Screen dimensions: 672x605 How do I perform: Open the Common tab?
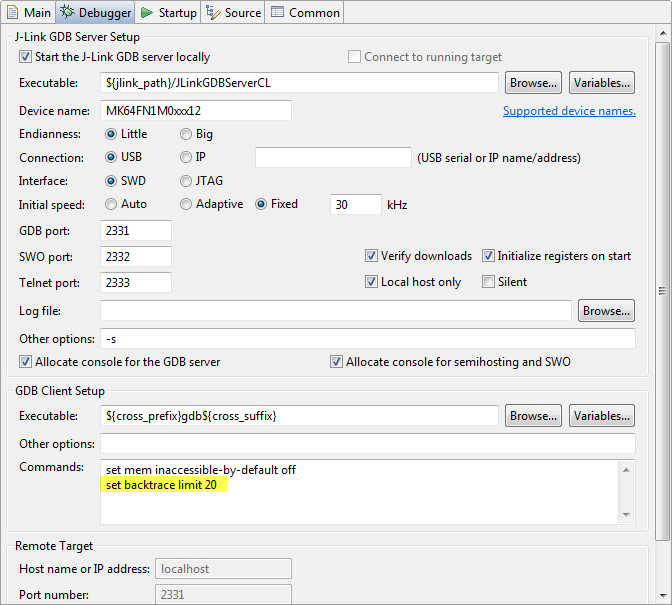[305, 12]
